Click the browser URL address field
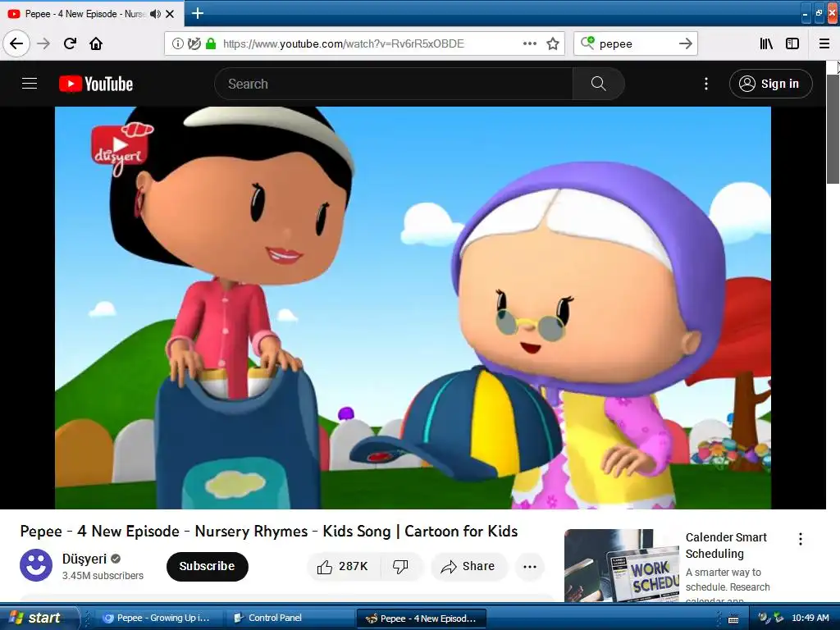 coord(343,43)
